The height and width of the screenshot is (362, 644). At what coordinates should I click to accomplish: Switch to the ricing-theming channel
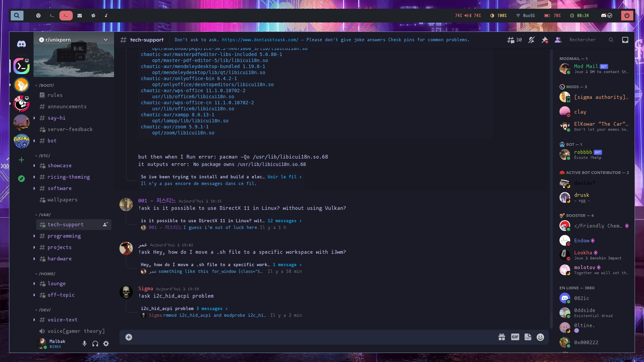[x=68, y=177]
